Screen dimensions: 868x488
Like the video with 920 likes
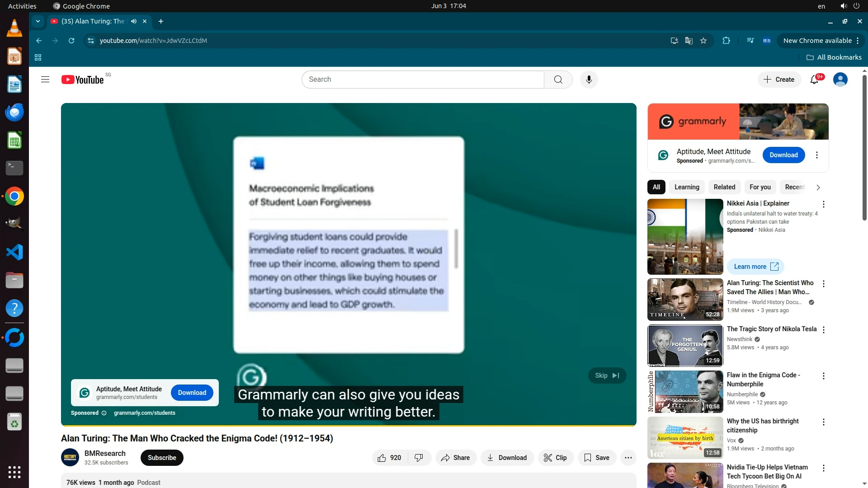389,458
